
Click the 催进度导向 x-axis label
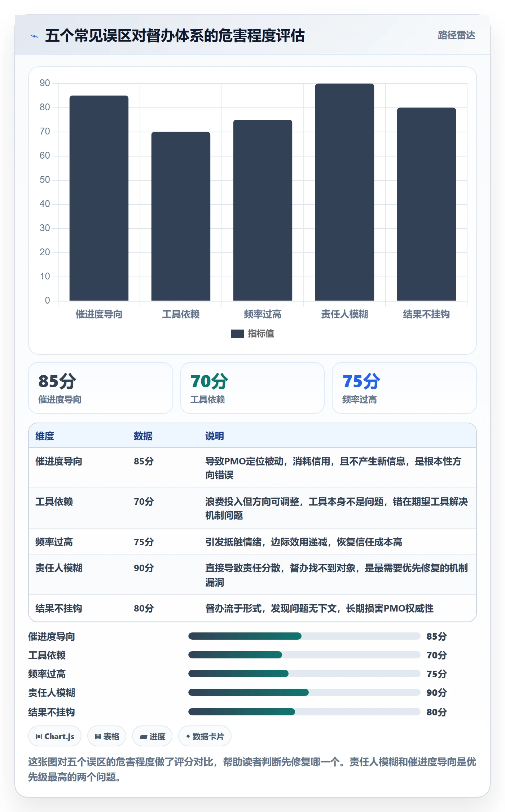point(99,314)
